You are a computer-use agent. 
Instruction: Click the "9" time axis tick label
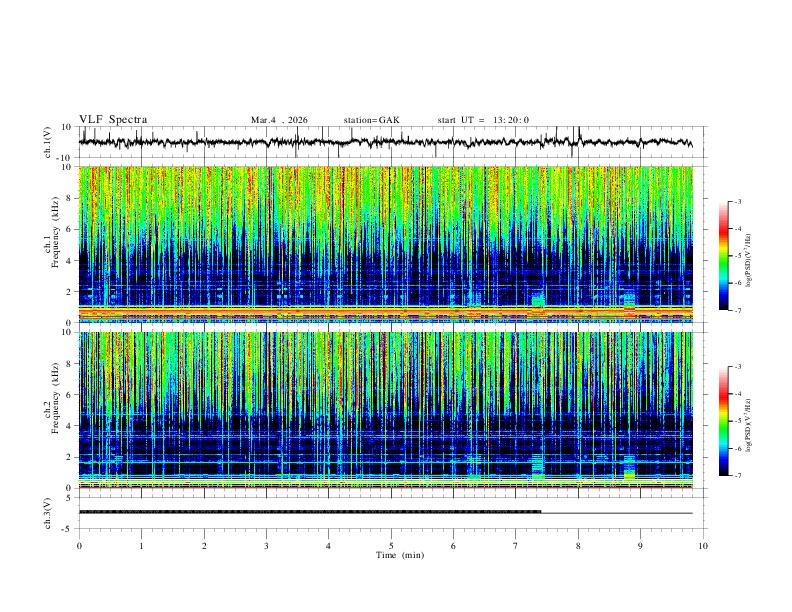tap(640, 546)
